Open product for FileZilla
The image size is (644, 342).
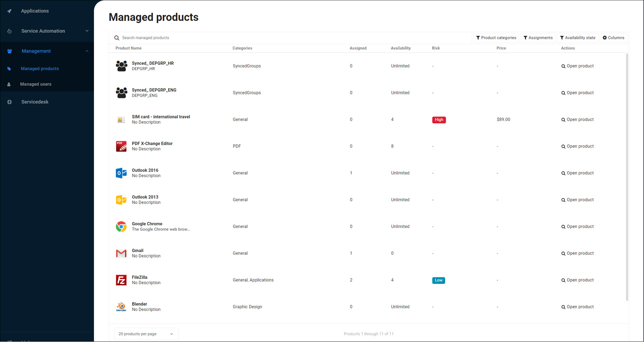tap(577, 280)
